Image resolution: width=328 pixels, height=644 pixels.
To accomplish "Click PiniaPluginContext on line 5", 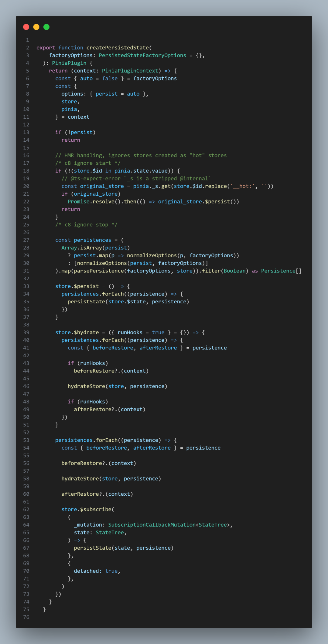I will pyautogui.click(x=130, y=71).
